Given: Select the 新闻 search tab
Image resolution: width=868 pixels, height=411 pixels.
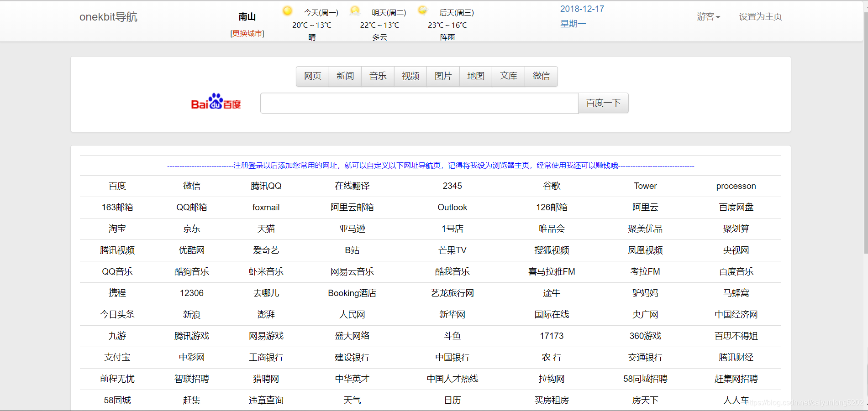Looking at the screenshot, I should 345,76.
